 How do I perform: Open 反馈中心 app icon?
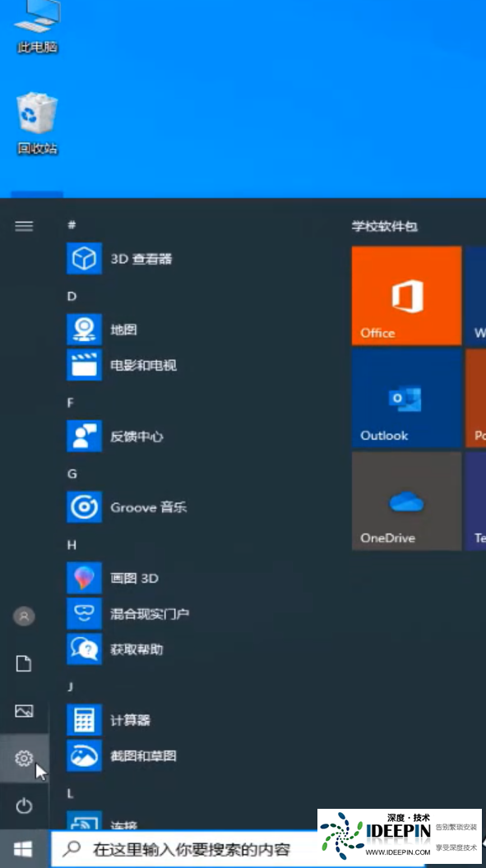coord(84,436)
